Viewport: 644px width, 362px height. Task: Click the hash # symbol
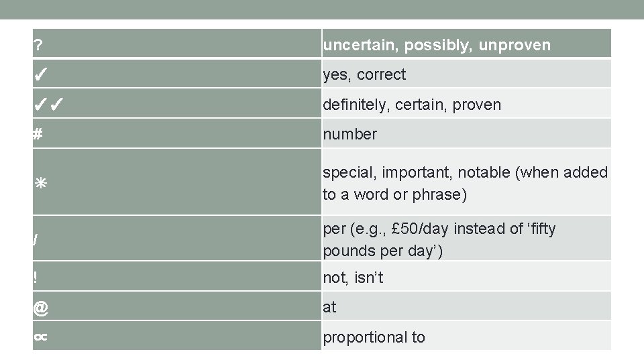(x=38, y=134)
